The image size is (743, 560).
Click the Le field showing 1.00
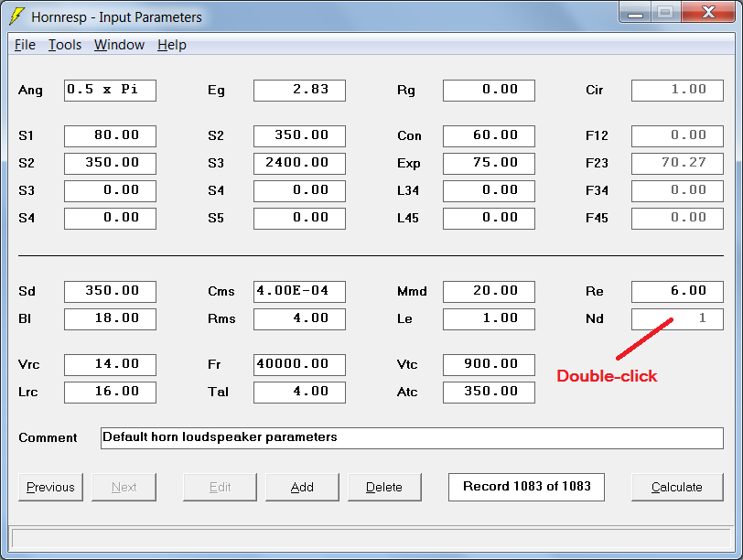pos(489,318)
